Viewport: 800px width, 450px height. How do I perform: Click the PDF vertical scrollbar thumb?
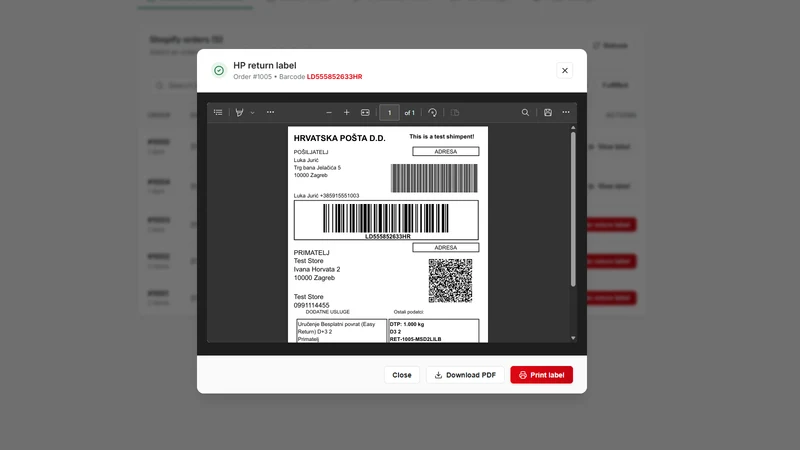573,209
